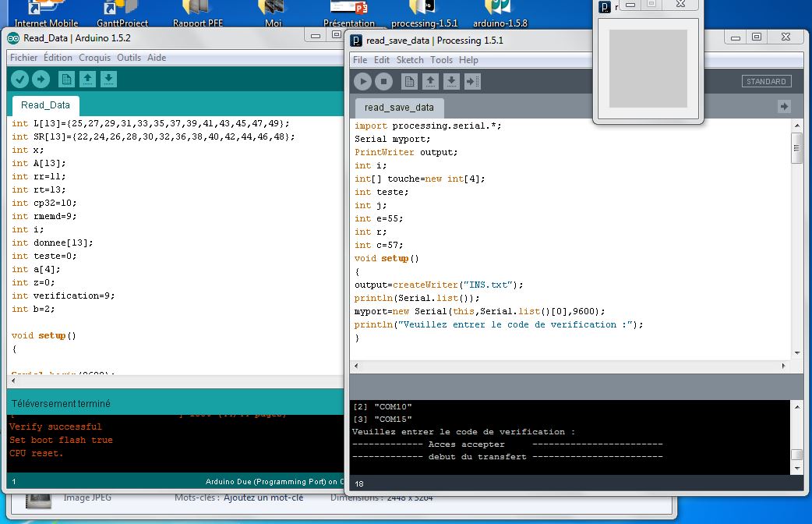Select the read_save_data tab in Processing
The width and height of the screenshot is (812, 524).
point(399,108)
